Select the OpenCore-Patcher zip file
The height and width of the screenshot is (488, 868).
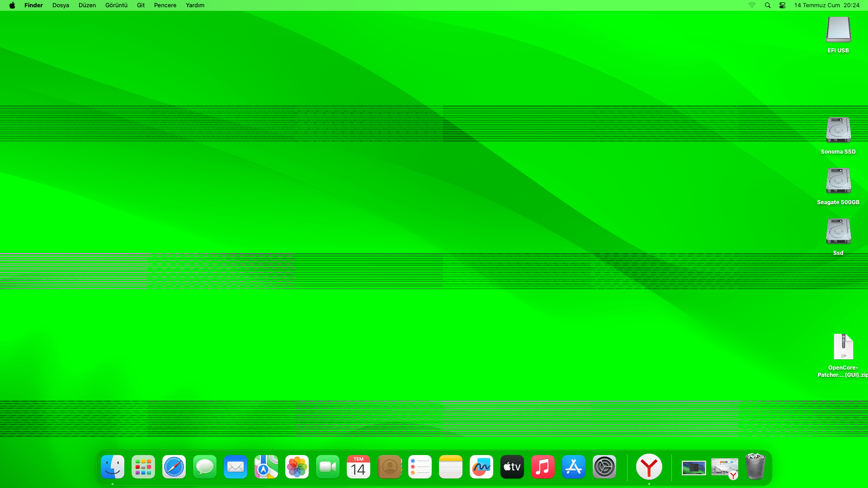tap(843, 347)
